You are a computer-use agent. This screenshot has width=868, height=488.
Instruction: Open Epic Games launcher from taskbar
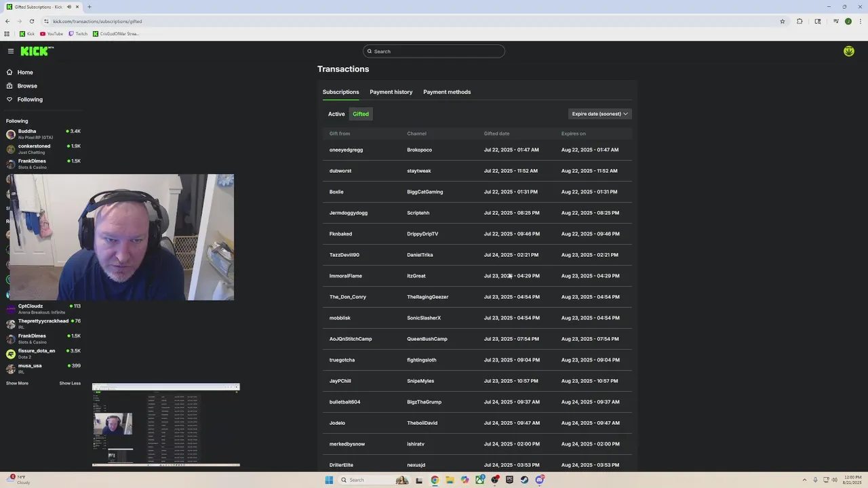coord(509,480)
